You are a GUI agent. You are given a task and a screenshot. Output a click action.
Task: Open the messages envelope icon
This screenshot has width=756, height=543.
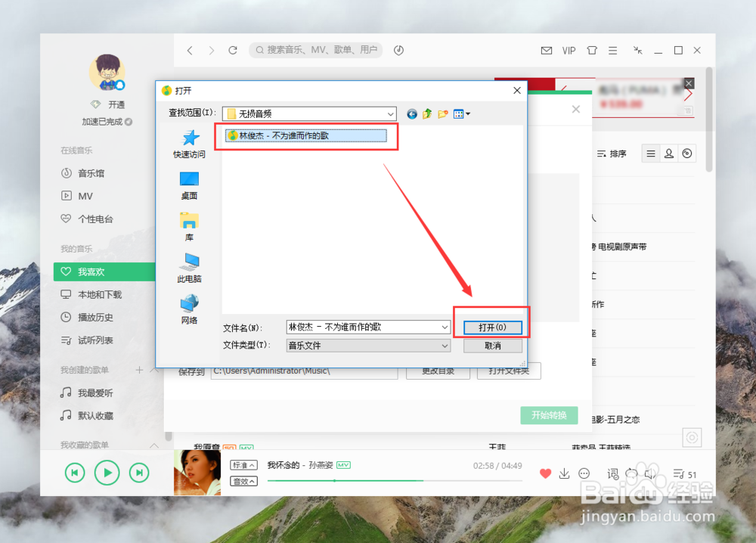(547, 50)
